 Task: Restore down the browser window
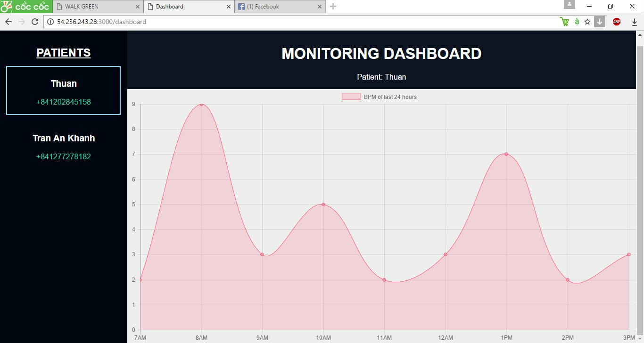coord(611,6)
